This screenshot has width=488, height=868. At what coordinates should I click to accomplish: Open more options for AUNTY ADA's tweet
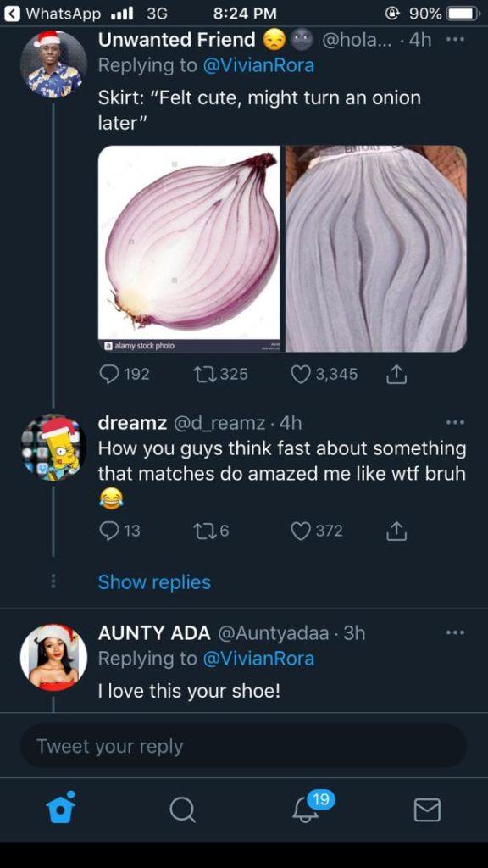pyautogui.click(x=457, y=632)
